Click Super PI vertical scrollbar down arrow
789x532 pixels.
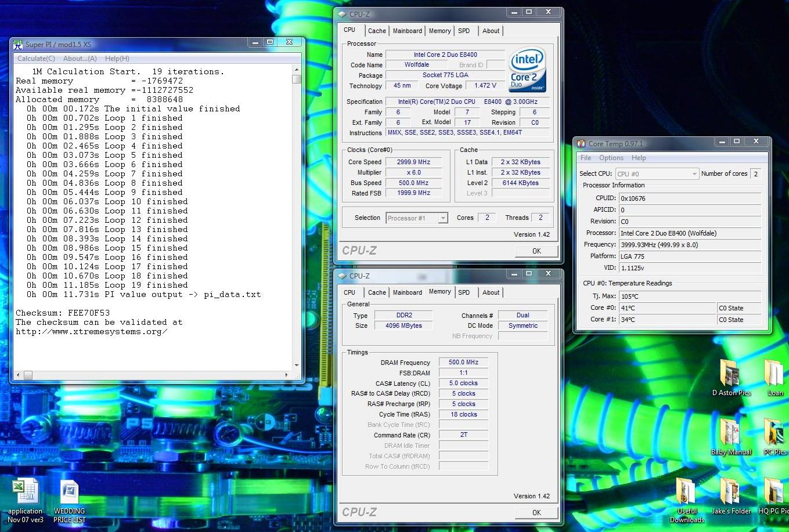(x=297, y=365)
